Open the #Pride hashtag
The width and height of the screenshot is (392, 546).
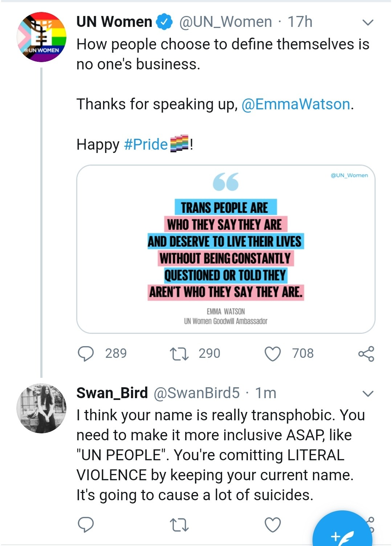pyautogui.click(x=146, y=145)
